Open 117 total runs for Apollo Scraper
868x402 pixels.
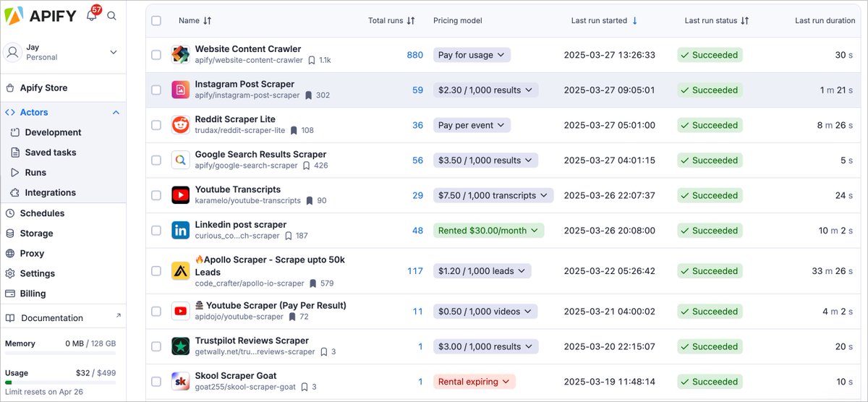(x=415, y=270)
